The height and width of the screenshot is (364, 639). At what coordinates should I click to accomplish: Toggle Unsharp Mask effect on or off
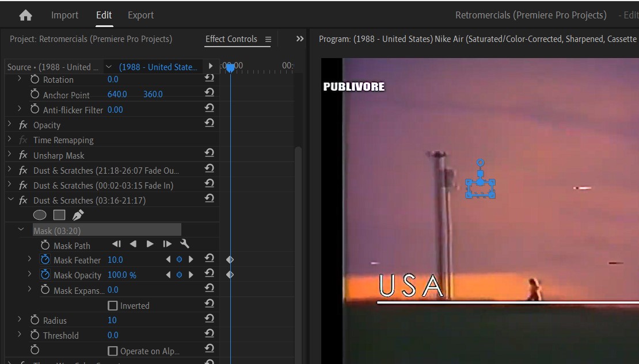tap(23, 155)
